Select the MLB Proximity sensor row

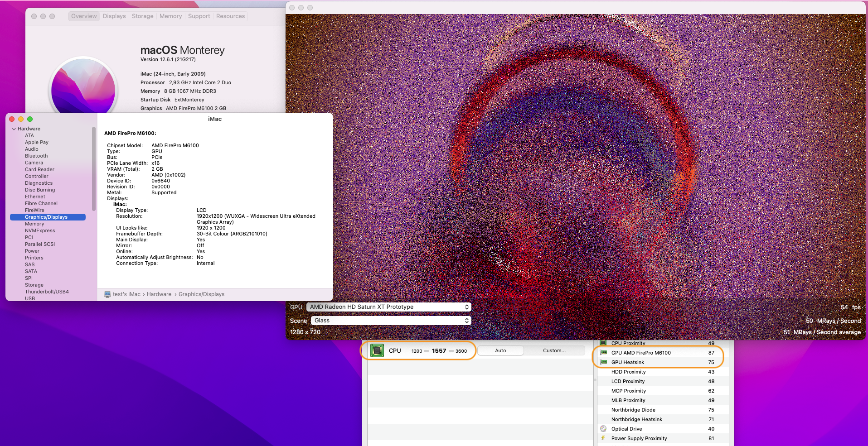pyautogui.click(x=663, y=400)
